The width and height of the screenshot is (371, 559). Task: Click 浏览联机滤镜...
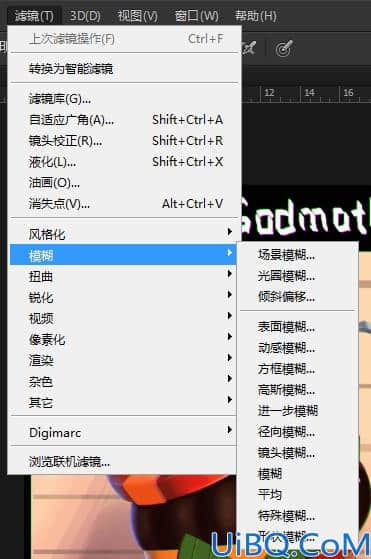123,462
